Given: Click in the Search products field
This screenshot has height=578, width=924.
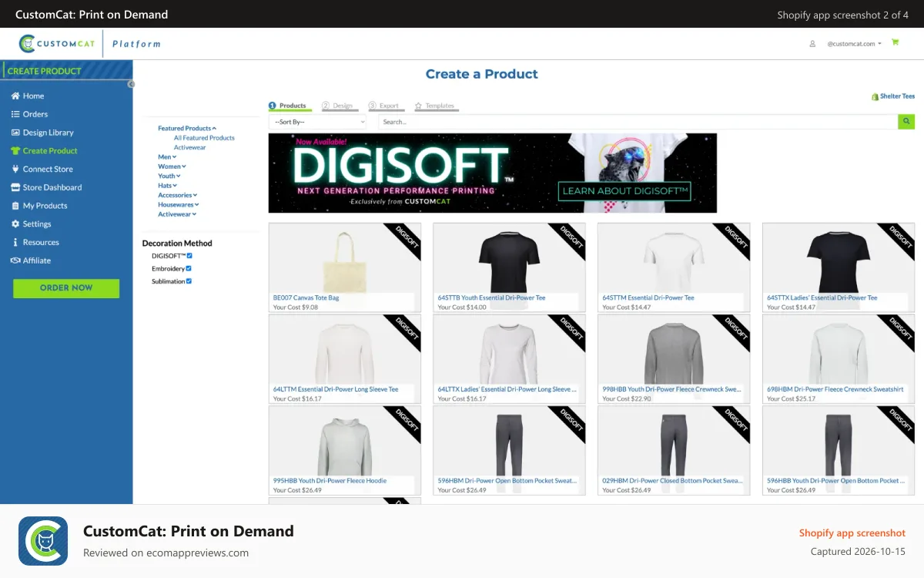Looking at the screenshot, I should (x=638, y=122).
